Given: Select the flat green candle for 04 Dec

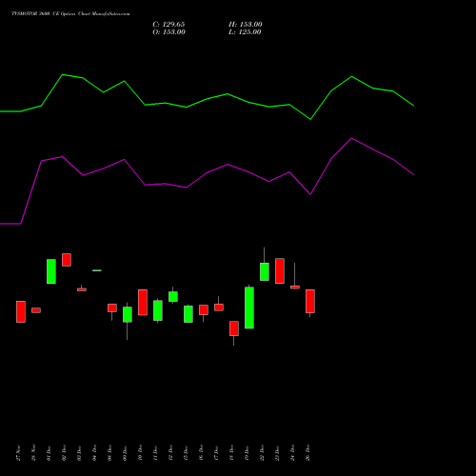Looking at the screenshot, I should (x=97, y=270).
